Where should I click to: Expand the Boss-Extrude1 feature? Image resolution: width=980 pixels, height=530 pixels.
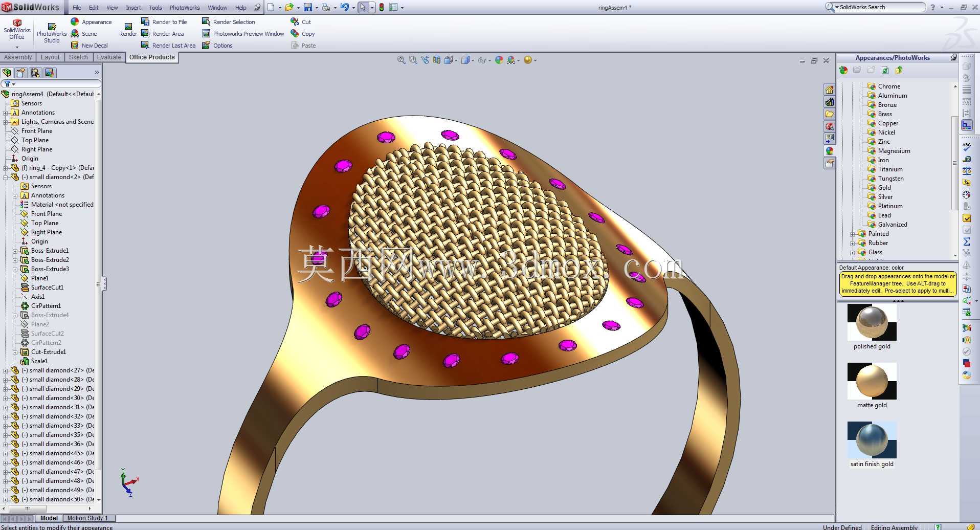pos(15,251)
